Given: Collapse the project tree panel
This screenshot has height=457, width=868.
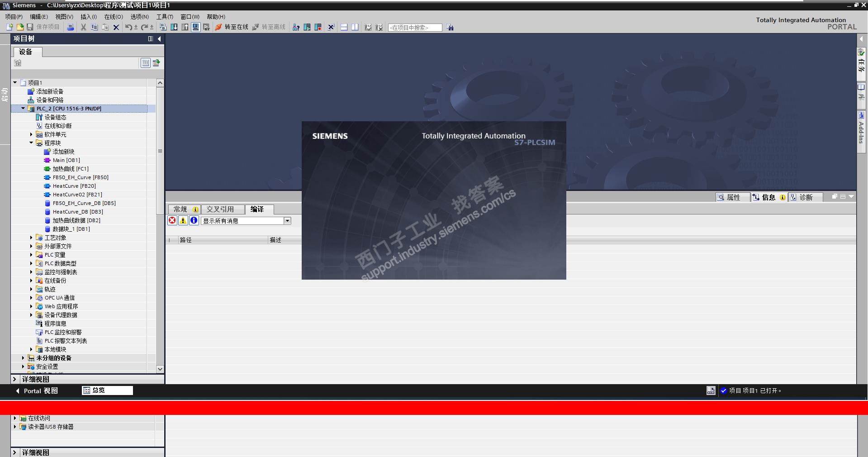Looking at the screenshot, I should 159,39.
